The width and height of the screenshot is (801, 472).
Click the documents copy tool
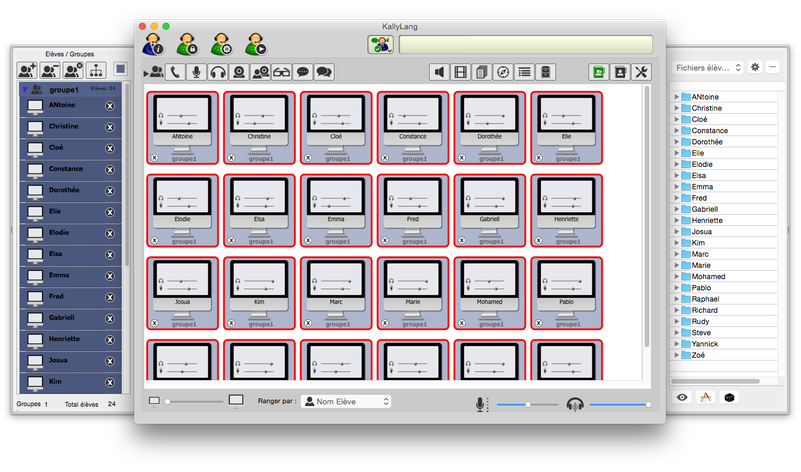[482, 72]
